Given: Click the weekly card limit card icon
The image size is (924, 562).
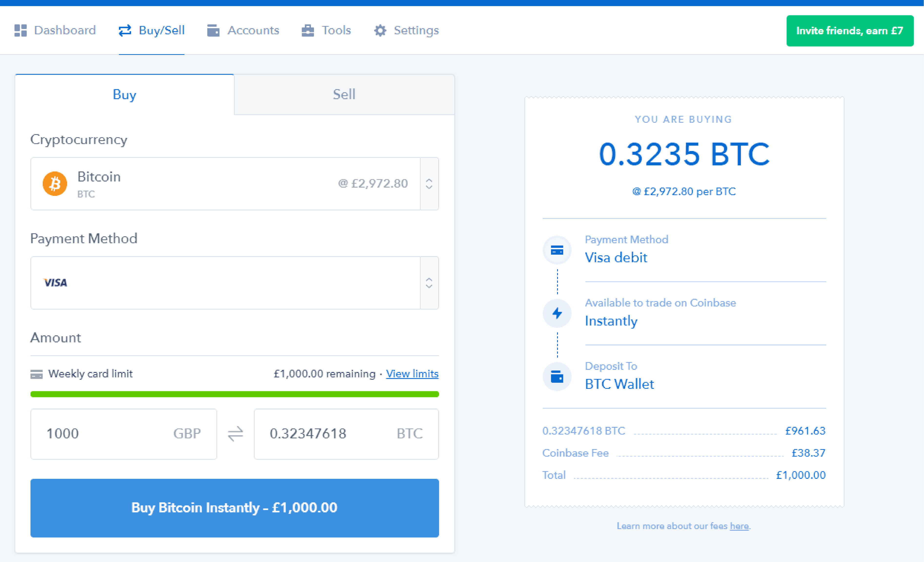Looking at the screenshot, I should (36, 374).
